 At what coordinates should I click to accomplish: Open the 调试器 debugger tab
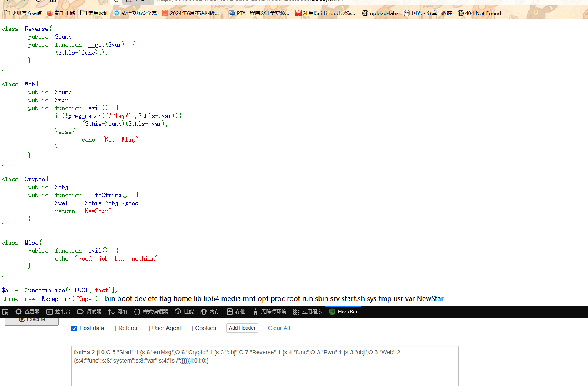point(89,312)
